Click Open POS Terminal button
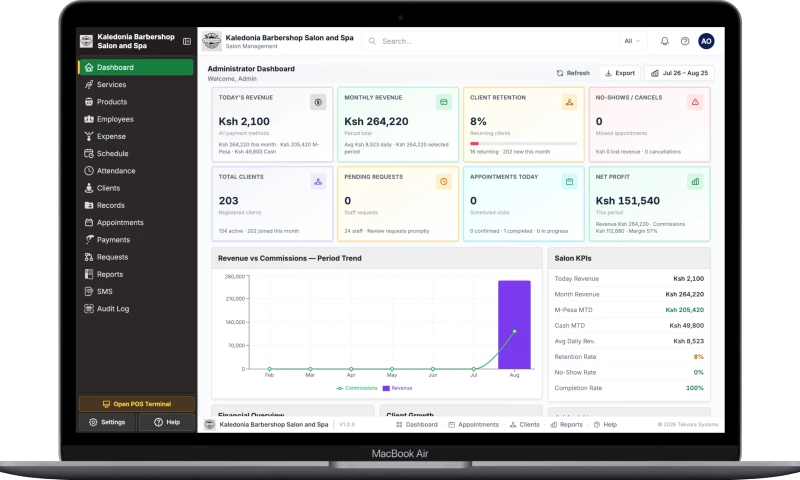The height and width of the screenshot is (480, 800). click(x=137, y=404)
